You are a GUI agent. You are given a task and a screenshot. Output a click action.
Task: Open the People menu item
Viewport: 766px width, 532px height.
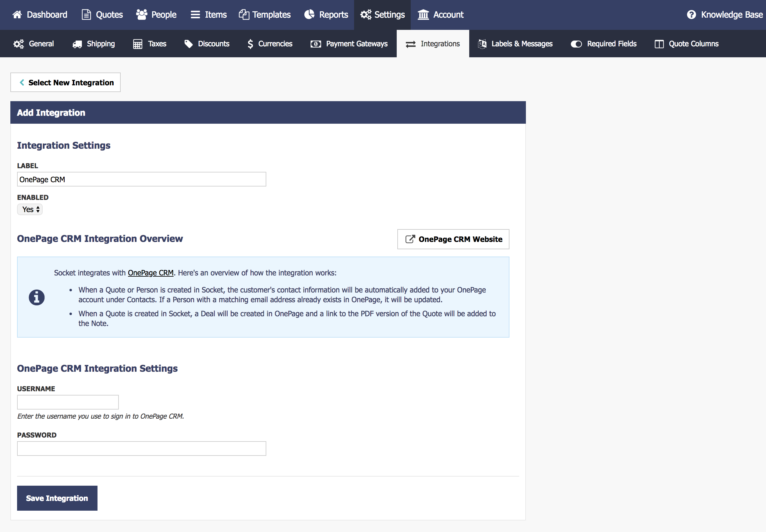pyautogui.click(x=156, y=15)
